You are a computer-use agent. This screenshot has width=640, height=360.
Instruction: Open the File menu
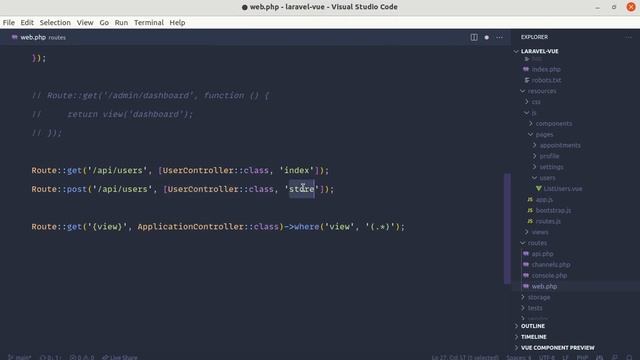click(x=9, y=22)
